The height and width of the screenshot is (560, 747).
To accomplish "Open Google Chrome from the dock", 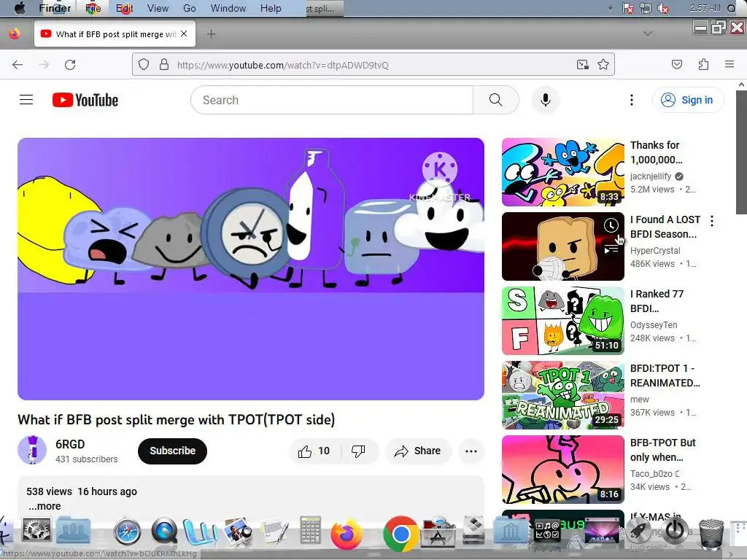I will [x=401, y=534].
